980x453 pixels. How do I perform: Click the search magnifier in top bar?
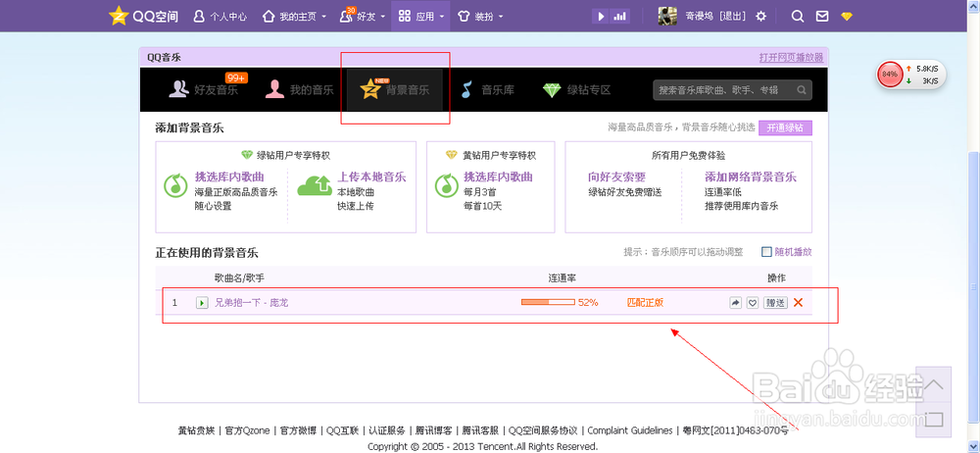point(798,17)
